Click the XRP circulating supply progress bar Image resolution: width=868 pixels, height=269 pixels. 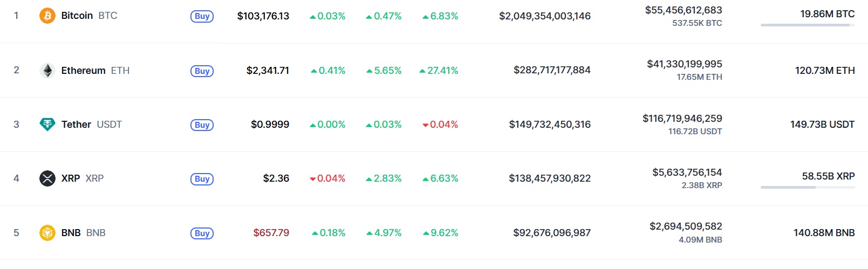tap(808, 187)
